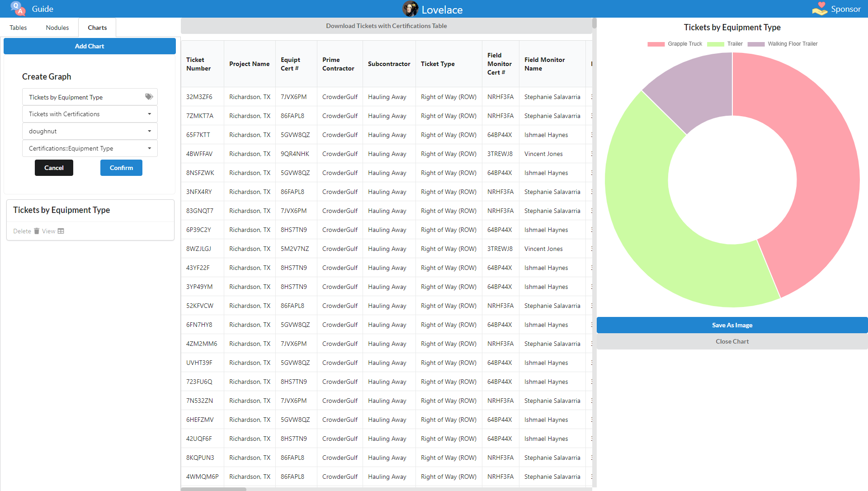Switch to the Tables tab

[x=18, y=28]
